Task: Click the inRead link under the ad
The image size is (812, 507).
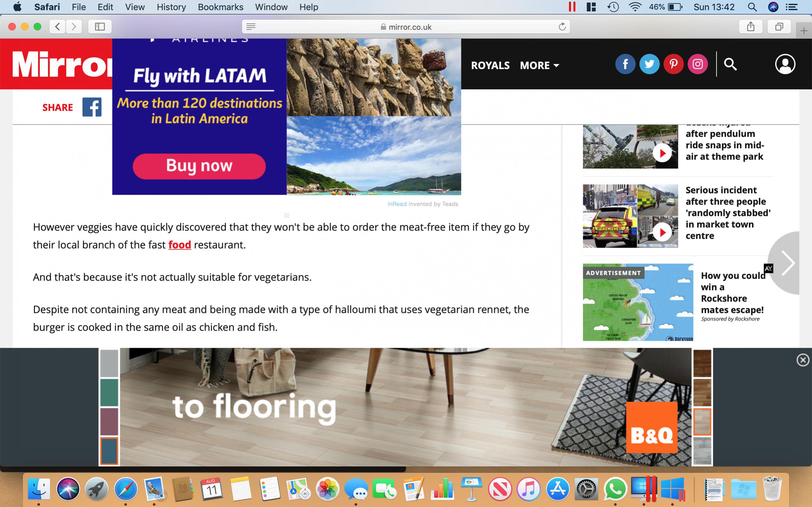Action: click(397, 204)
